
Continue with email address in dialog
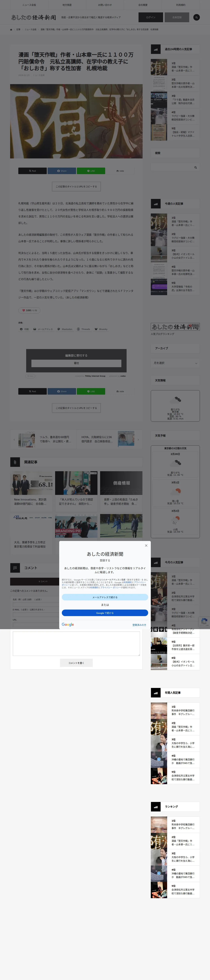point(105,597)
